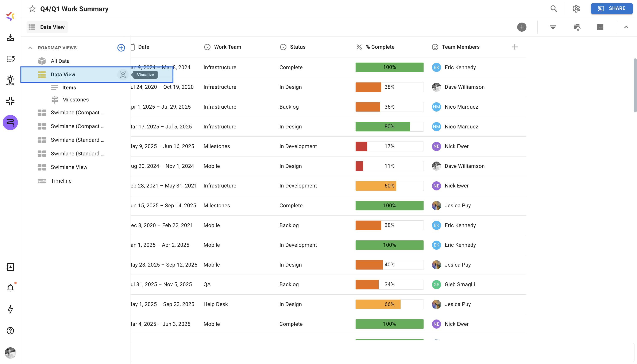637x364 pixels.
Task: Click the dark add item plus button
Action: tap(521, 27)
